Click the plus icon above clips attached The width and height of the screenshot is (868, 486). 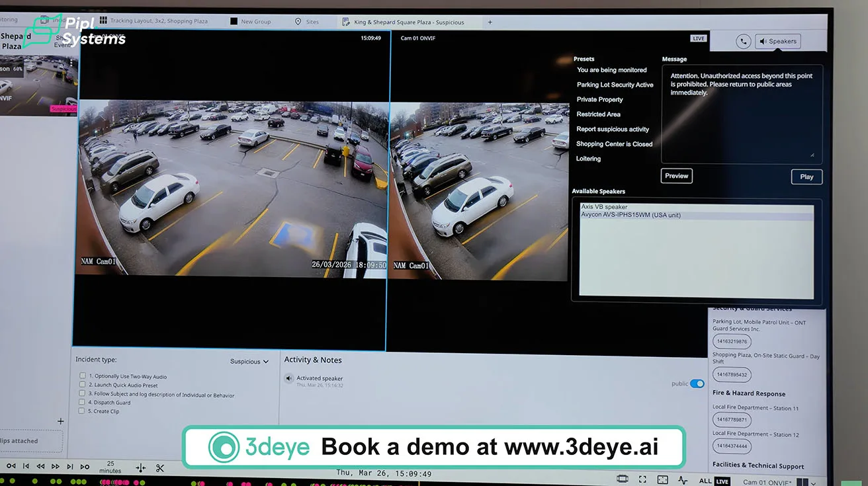(61, 421)
